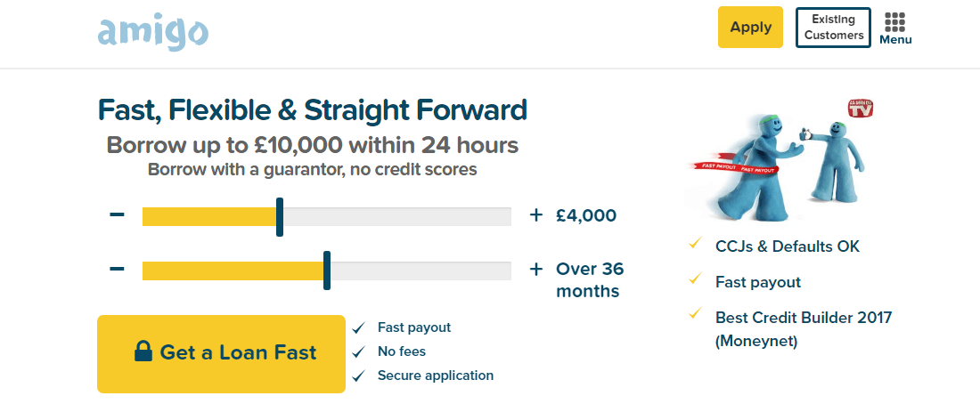
Task: Click the Apply button
Action: point(751,27)
